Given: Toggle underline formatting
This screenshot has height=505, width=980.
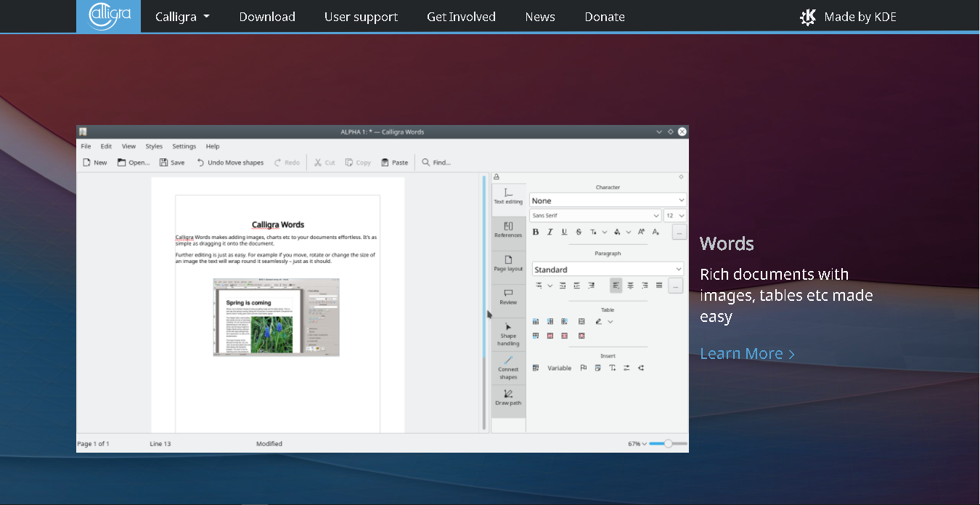Looking at the screenshot, I should click(x=564, y=232).
